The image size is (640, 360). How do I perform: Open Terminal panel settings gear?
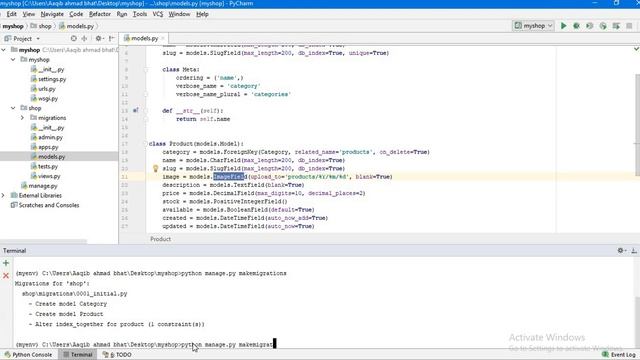pyautogui.click(x=622, y=251)
